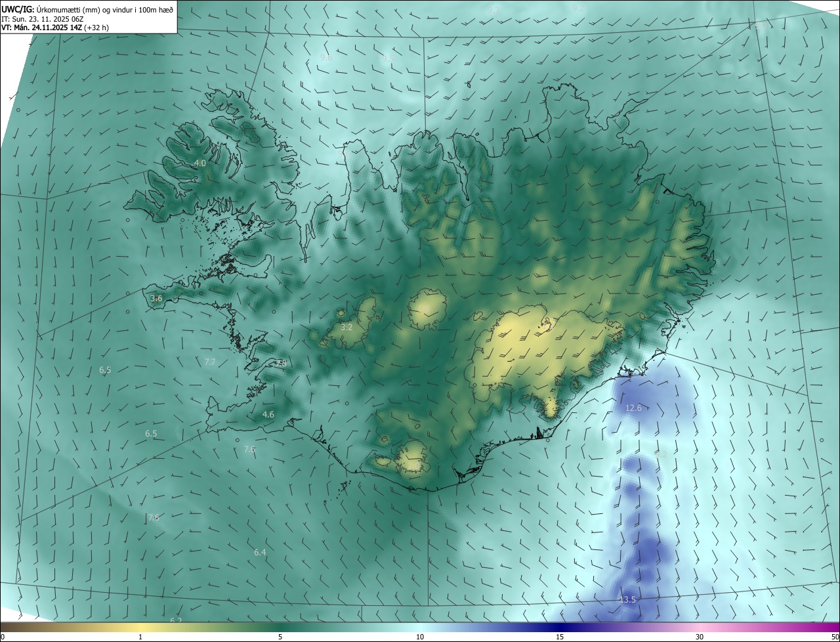
Task: Click the 7.7 value label on the map
Action: pyautogui.click(x=210, y=362)
